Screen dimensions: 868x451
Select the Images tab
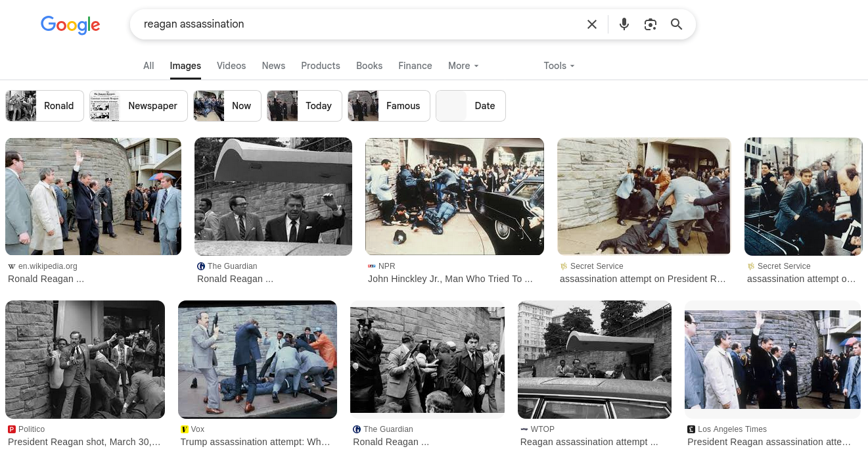(185, 66)
